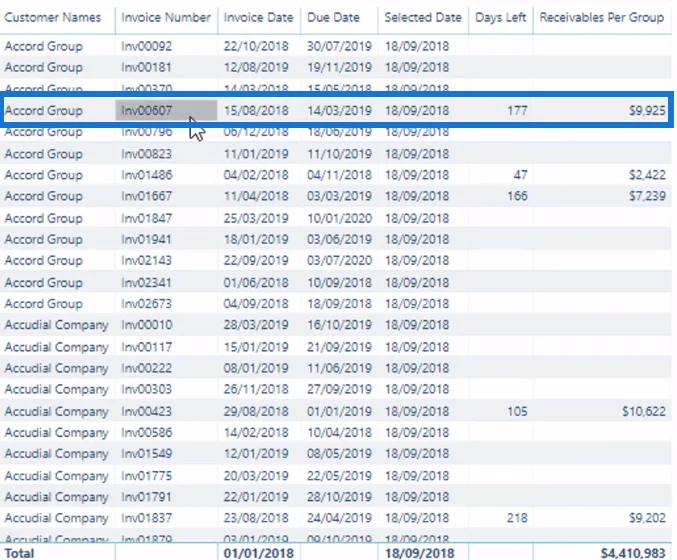
Task: Select invoice cell Inv01847
Action: tap(146, 218)
